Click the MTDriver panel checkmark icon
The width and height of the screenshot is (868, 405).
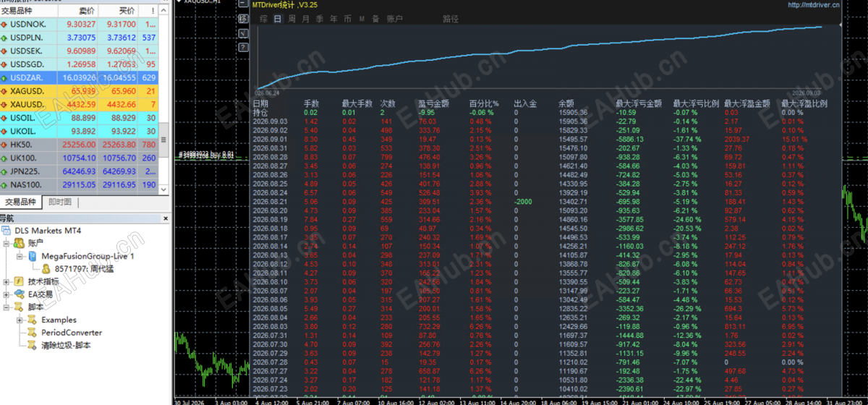[243, 33]
